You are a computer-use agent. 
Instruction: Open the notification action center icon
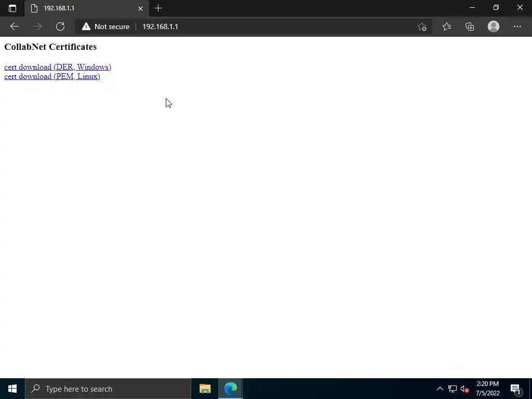tap(515, 389)
